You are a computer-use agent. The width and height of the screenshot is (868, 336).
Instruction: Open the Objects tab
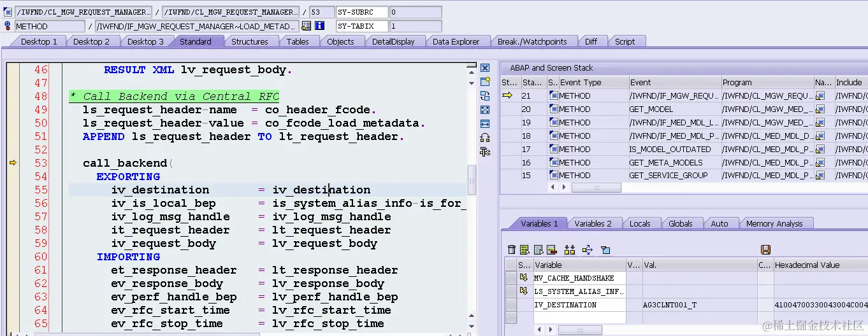pyautogui.click(x=340, y=41)
